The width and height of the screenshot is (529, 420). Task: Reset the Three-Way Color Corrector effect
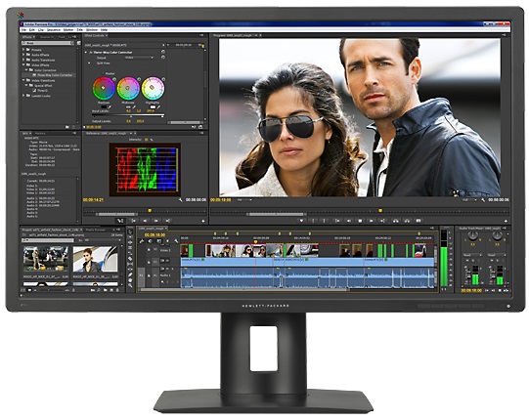pyautogui.click(x=163, y=52)
